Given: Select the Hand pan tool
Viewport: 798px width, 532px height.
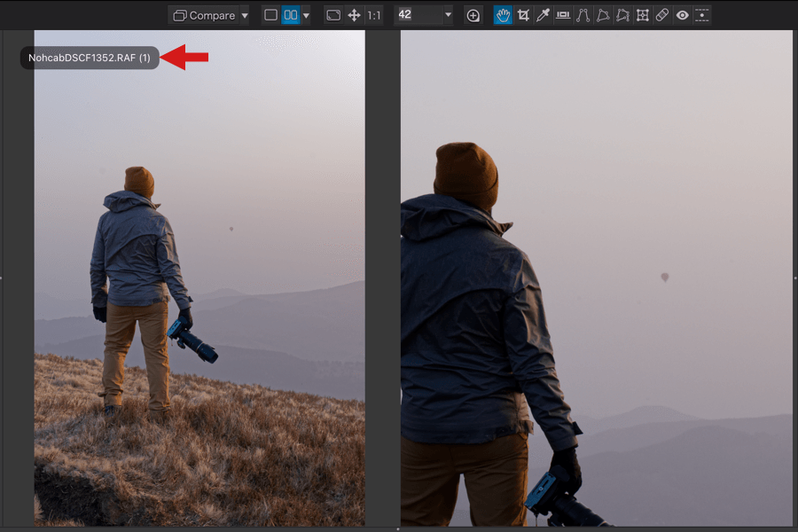Looking at the screenshot, I should pos(503,15).
